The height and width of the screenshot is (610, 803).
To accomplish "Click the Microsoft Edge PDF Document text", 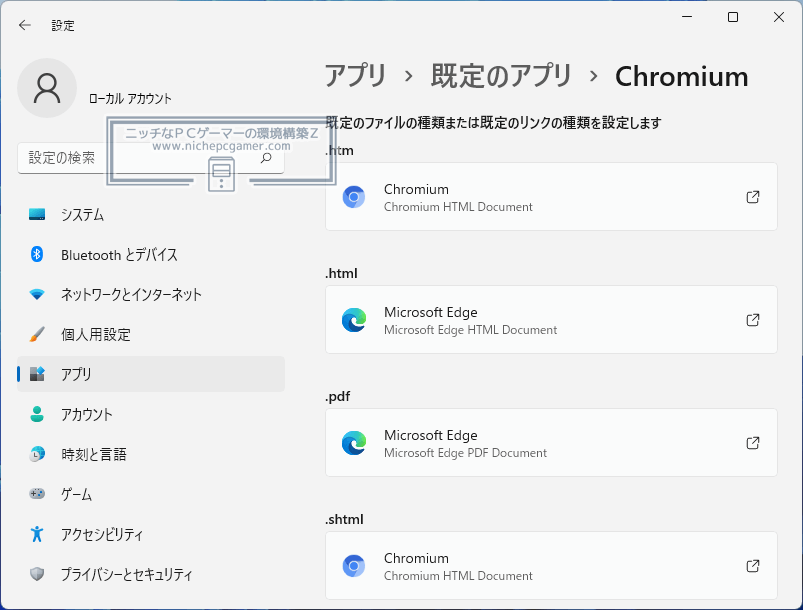I will (x=466, y=453).
